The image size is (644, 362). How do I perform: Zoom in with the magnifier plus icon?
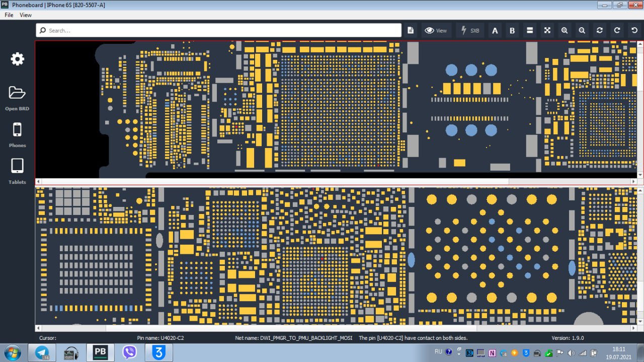pos(565,30)
